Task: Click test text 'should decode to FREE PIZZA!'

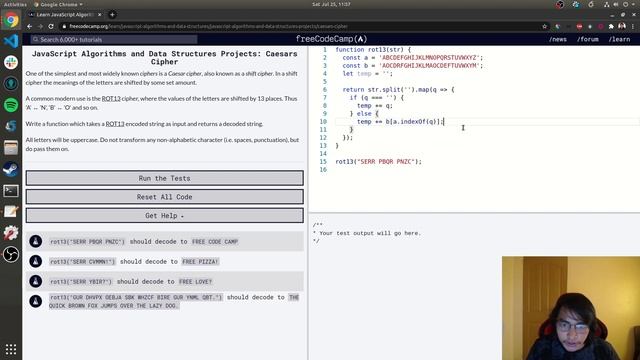Action: 169,261
